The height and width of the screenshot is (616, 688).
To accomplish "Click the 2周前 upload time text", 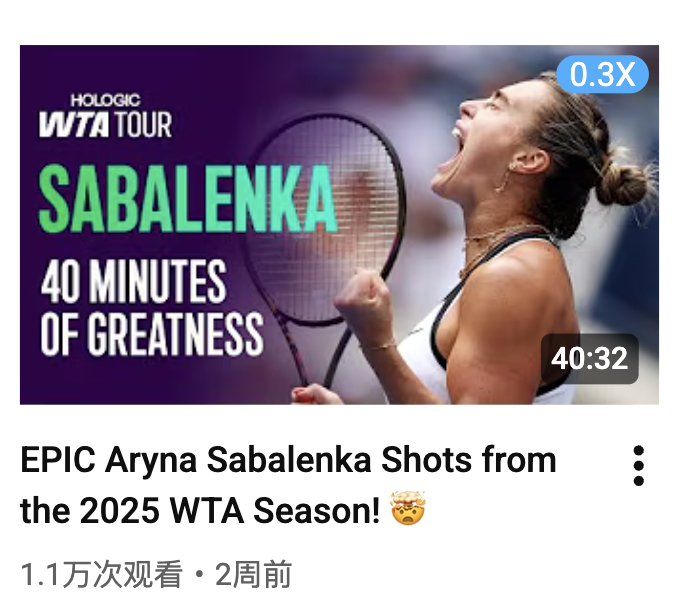I will pos(253,574).
